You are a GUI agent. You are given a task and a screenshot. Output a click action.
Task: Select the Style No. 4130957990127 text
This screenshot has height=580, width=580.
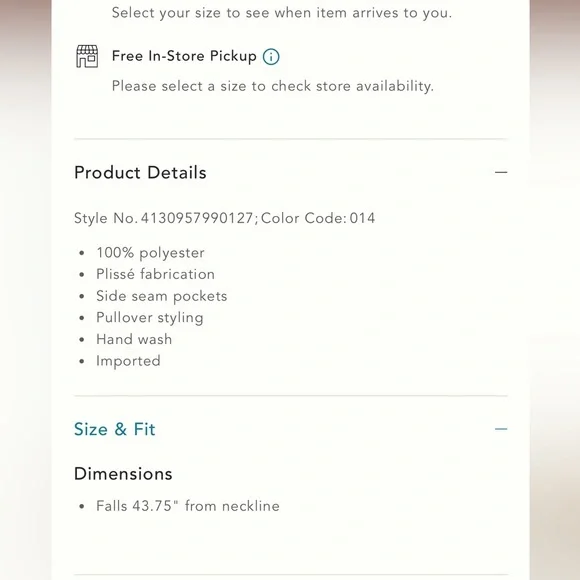click(165, 218)
